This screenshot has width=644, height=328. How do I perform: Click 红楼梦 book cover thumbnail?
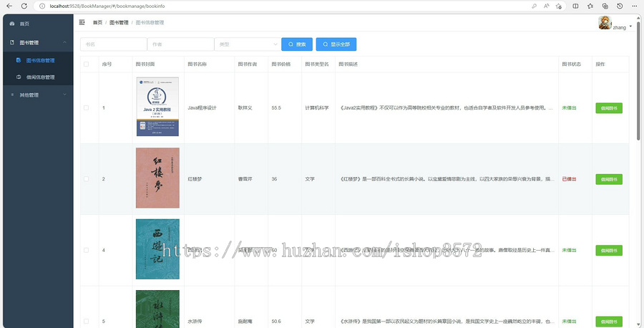(x=157, y=178)
